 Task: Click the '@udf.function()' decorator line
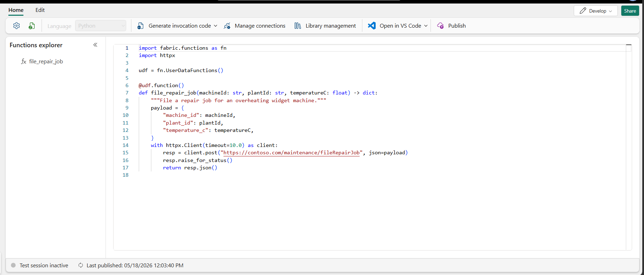pyautogui.click(x=161, y=85)
